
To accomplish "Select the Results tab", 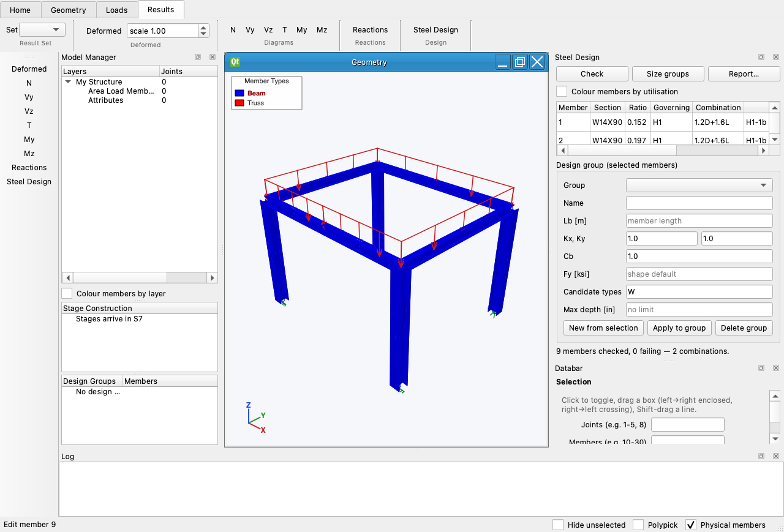I will pyautogui.click(x=161, y=9).
